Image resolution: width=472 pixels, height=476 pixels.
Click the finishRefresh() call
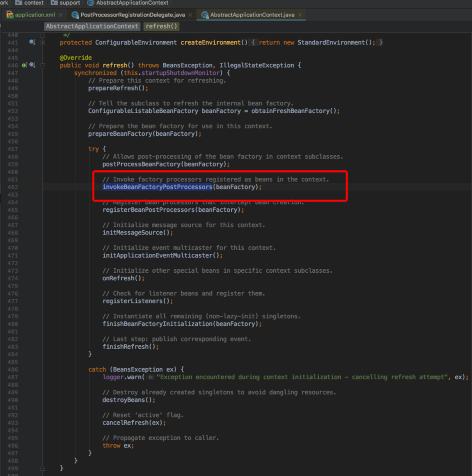pyautogui.click(x=131, y=347)
